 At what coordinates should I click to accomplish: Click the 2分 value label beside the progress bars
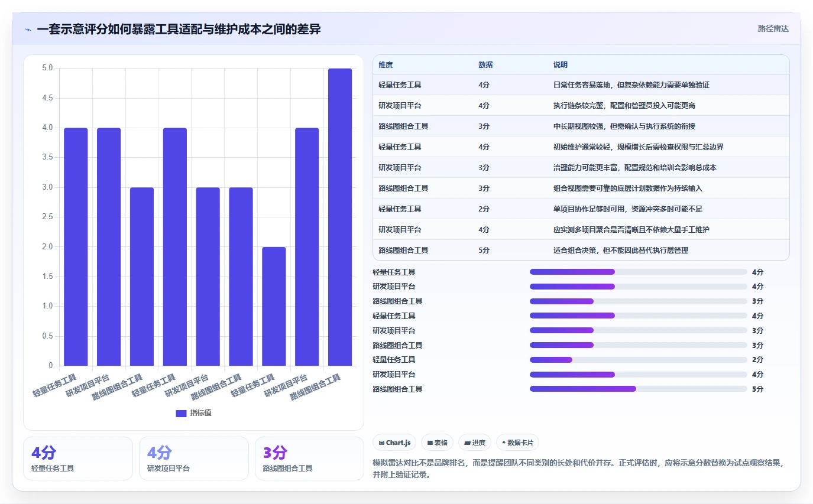pos(757,360)
